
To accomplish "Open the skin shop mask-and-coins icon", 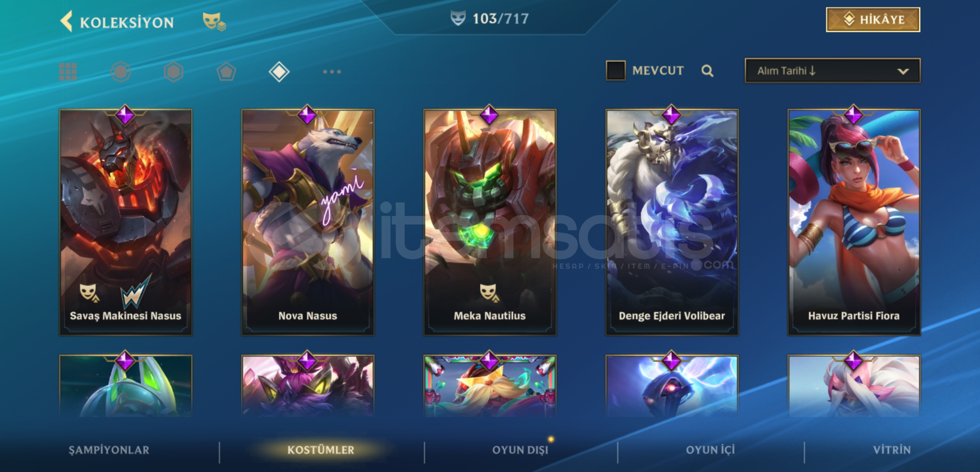I will click(214, 21).
